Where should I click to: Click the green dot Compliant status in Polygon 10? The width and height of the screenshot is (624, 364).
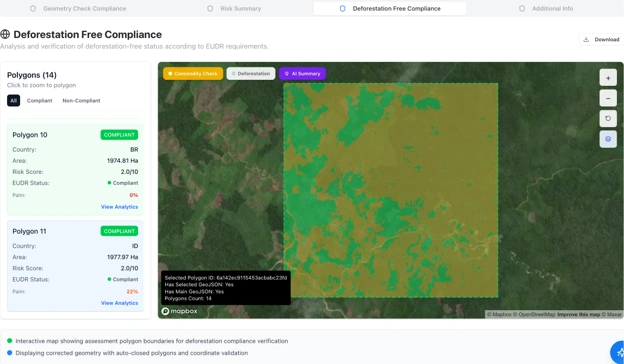coord(123,183)
